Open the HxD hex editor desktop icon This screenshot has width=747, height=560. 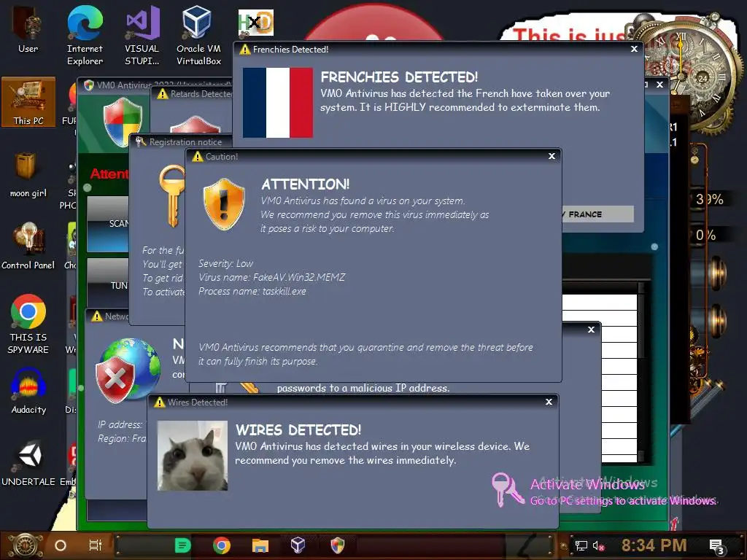(256, 23)
